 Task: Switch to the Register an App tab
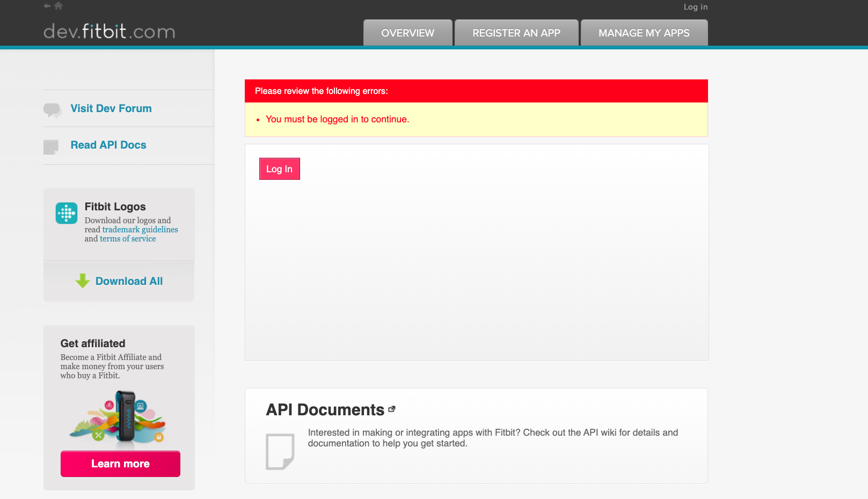[x=516, y=33]
